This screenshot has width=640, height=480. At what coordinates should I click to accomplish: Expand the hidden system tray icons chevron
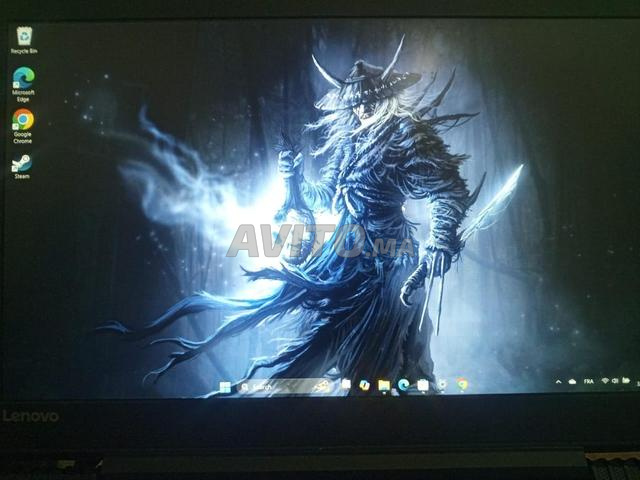(558, 382)
